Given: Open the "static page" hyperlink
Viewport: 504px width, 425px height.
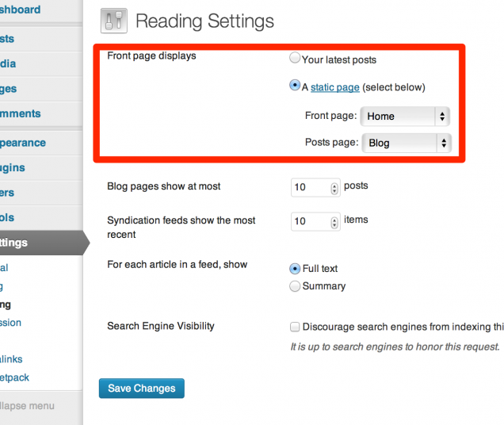Looking at the screenshot, I should coord(334,87).
